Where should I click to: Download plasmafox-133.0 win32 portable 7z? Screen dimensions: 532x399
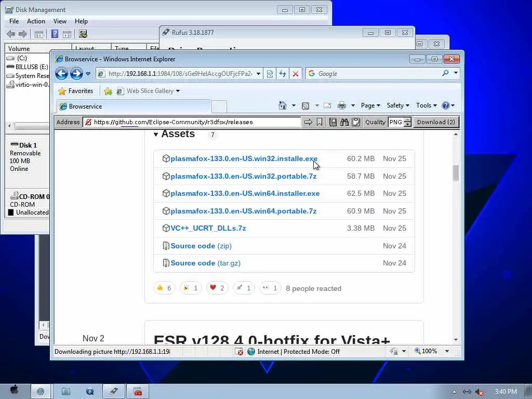point(243,176)
